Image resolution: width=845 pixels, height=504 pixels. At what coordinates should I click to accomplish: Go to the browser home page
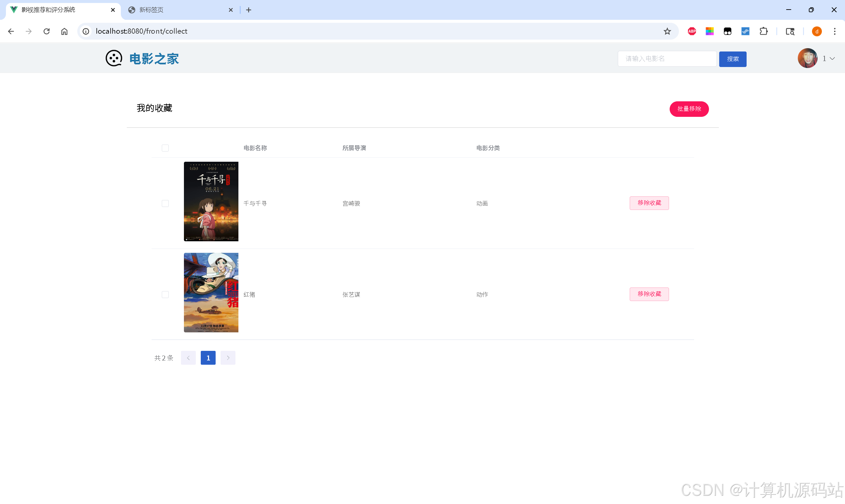coord(64,31)
